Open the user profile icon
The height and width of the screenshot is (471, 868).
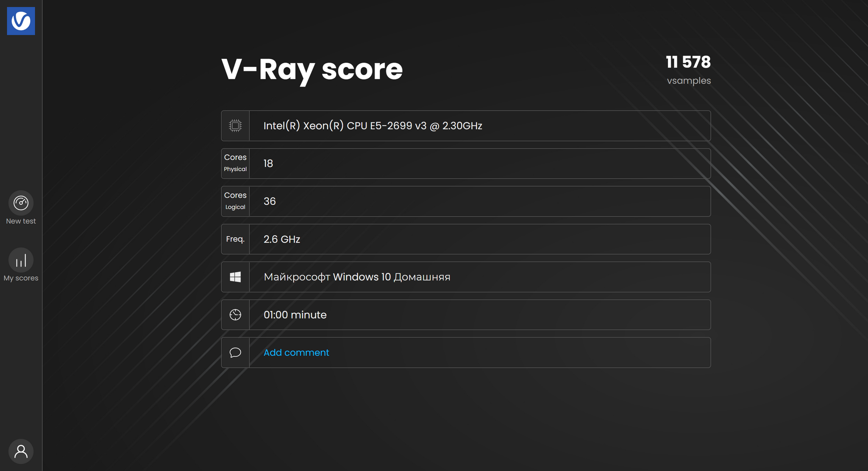(x=21, y=451)
